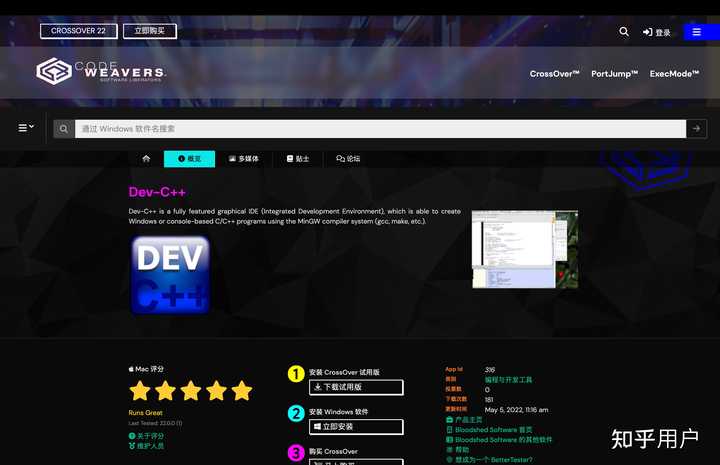Image resolution: width=720 pixels, height=465 pixels.
Task: Click the May 5, 2022 update date
Action: pyautogui.click(x=517, y=410)
